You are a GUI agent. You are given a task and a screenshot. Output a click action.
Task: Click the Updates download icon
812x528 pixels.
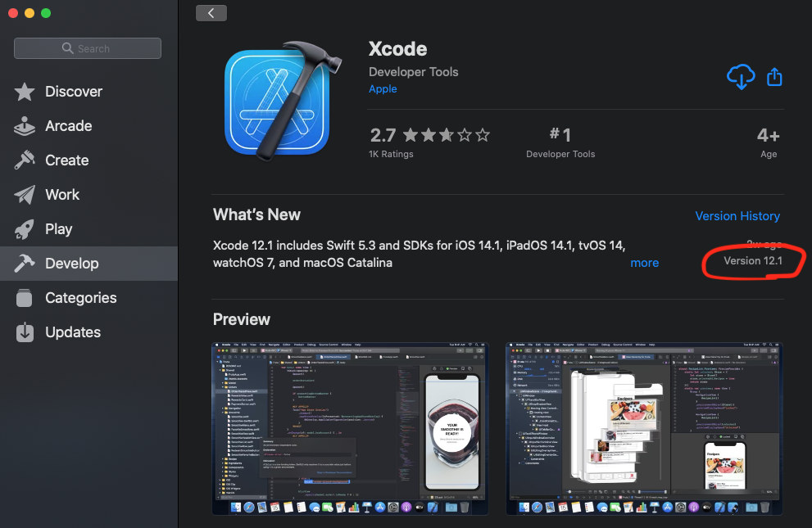[25, 332]
